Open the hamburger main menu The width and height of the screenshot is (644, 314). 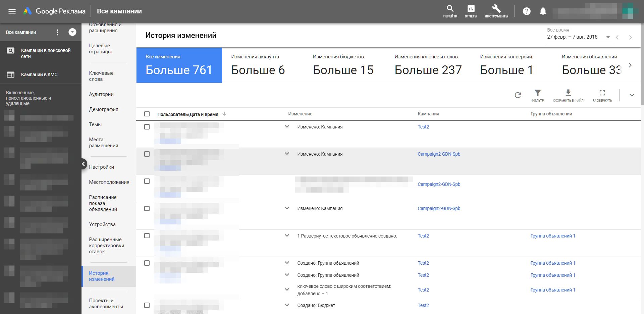12,11
